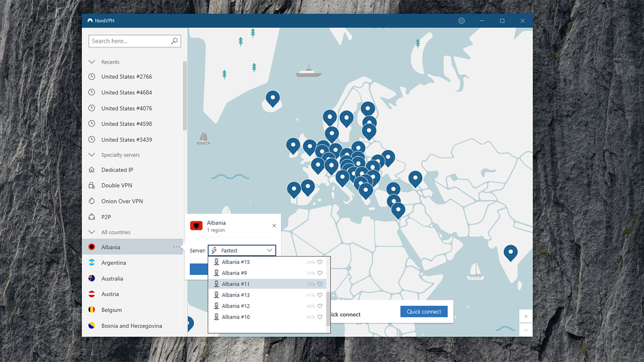Click the Ireland map pin

coord(293,146)
